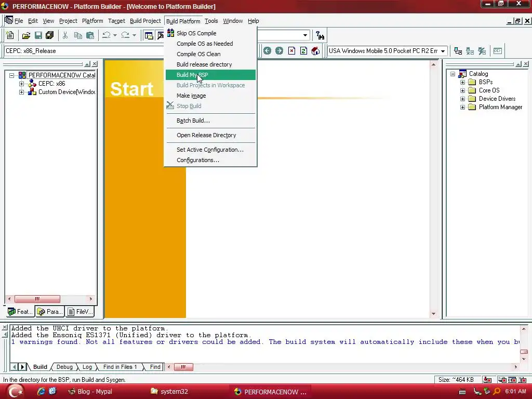Click the device connectivity options icon

(x=482, y=51)
